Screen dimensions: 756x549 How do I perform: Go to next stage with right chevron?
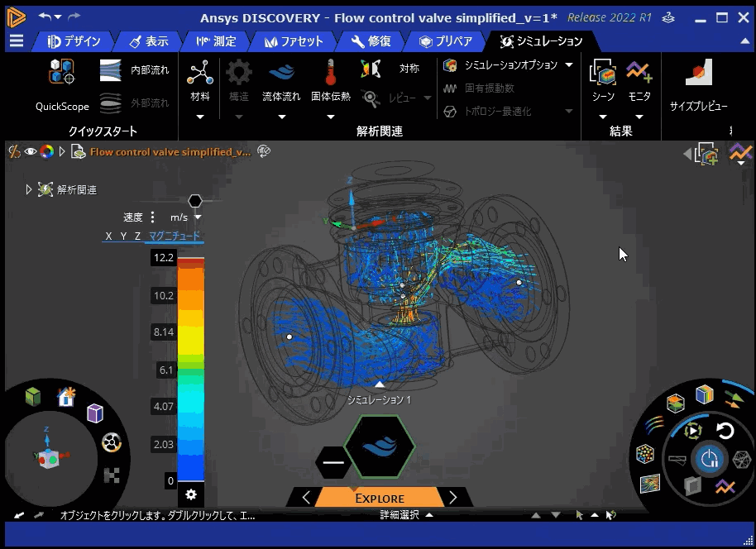coord(452,498)
